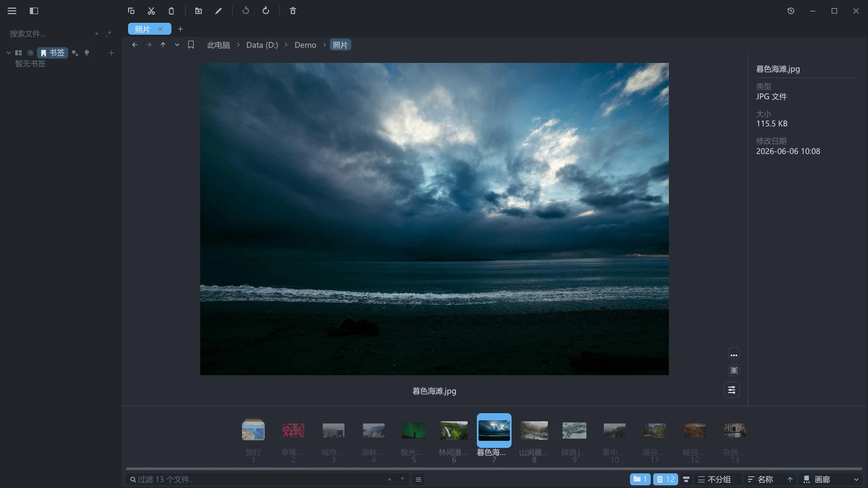
Task: Open the hamburger main menu
Action: 12,11
